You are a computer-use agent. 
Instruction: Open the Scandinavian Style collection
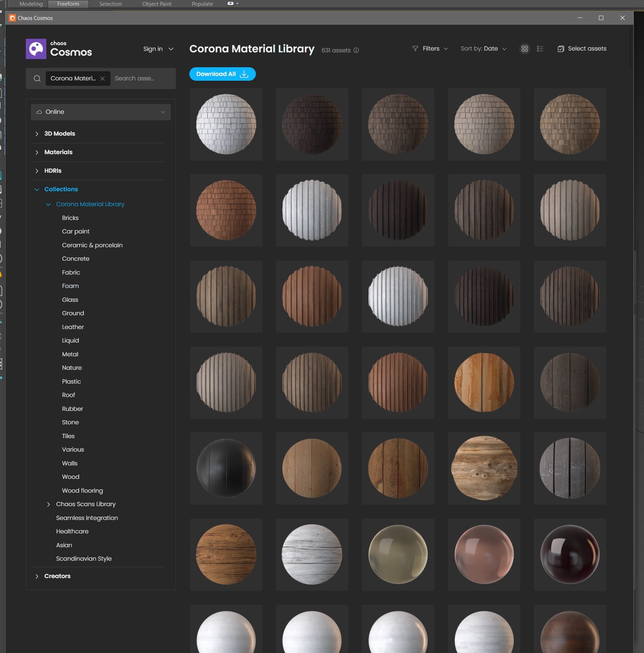(x=84, y=559)
